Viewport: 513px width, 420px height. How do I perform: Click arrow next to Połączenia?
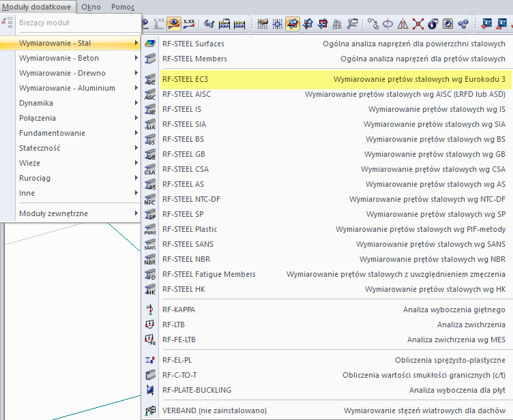(136, 118)
